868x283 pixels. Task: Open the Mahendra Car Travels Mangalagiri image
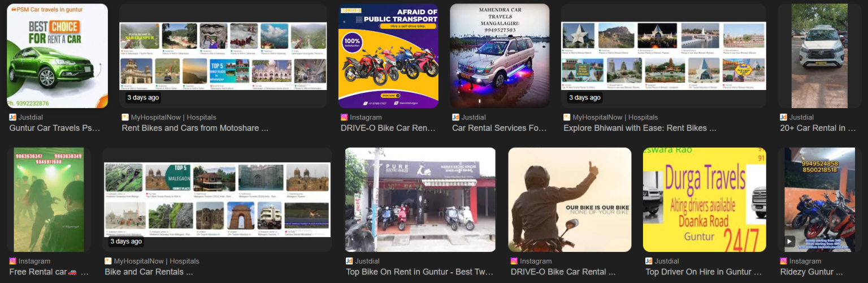point(500,55)
